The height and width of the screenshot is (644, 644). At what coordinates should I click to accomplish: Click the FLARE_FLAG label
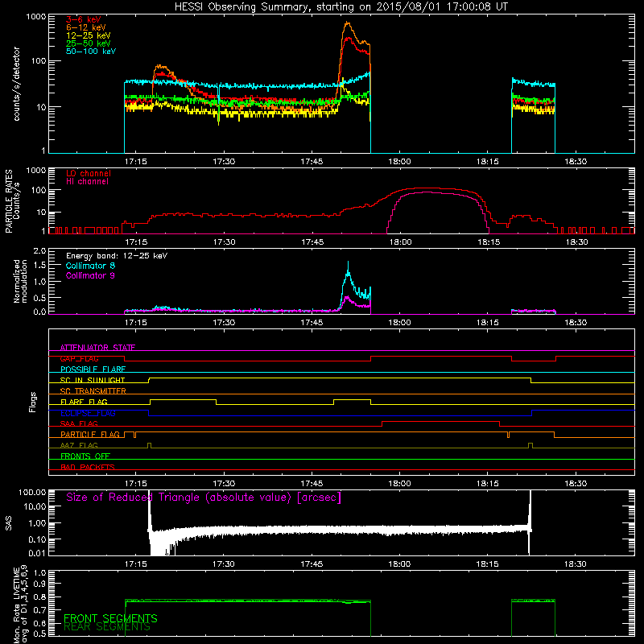click(84, 402)
